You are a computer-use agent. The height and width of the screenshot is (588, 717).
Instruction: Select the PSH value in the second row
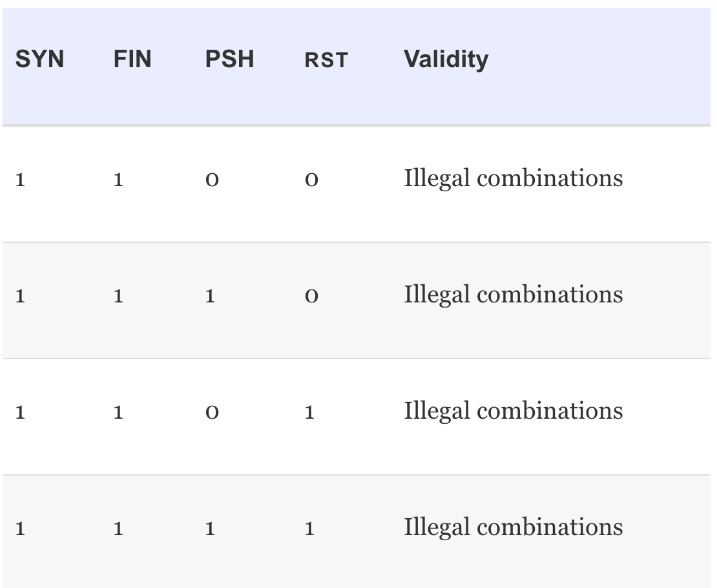[210, 296]
